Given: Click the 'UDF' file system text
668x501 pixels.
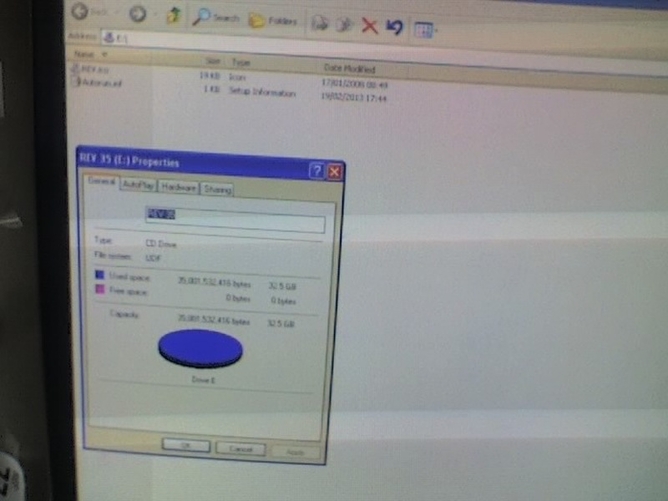Looking at the screenshot, I should pyautogui.click(x=153, y=258).
